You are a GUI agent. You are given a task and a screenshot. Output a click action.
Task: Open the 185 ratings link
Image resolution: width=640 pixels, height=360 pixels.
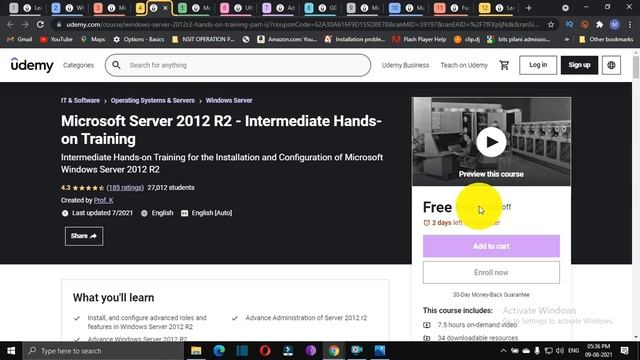[125, 188]
